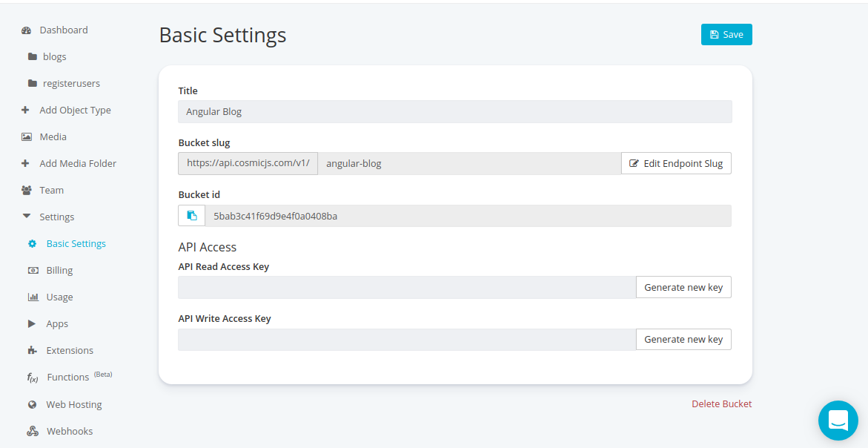Copy the bucket id with clipboard icon
The image size is (868, 448).
[x=192, y=216]
